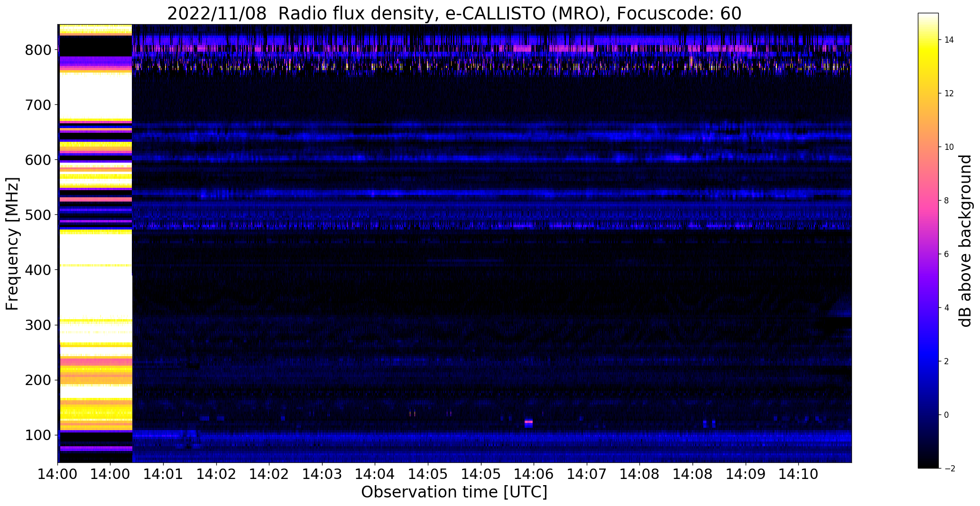Select the 600 frequency tick label

(x=38, y=160)
